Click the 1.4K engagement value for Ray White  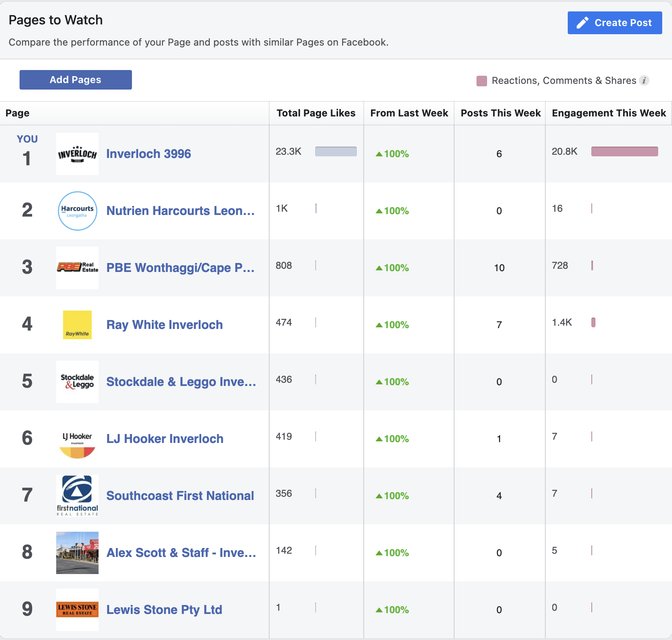[562, 322]
